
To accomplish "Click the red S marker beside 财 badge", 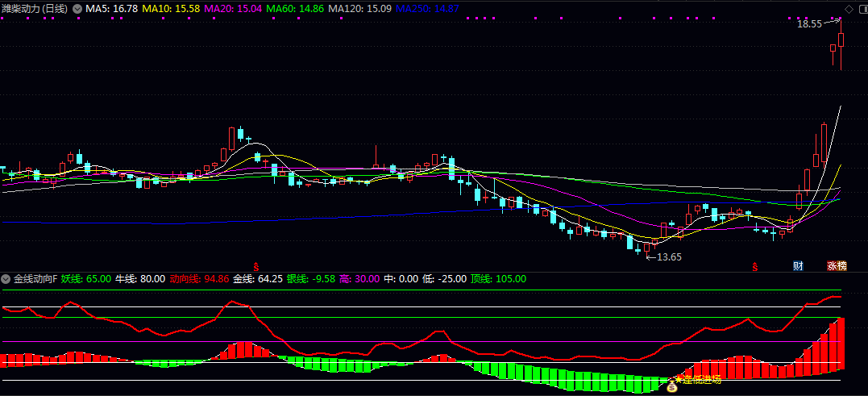I will (x=755, y=265).
